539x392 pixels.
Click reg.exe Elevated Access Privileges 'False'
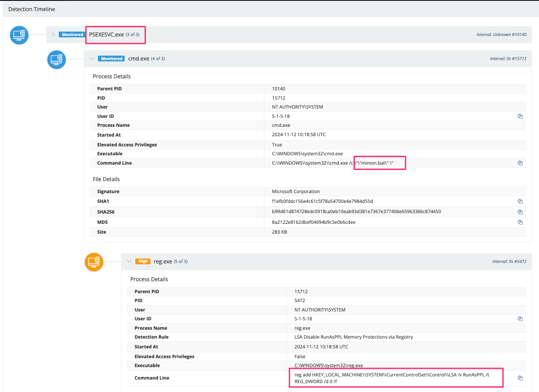point(300,356)
